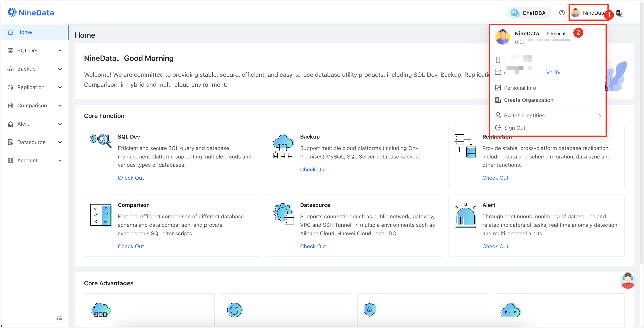This screenshot has height=328, width=644.
Task: Click the Comparison checklist card icon
Action: tap(101, 215)
